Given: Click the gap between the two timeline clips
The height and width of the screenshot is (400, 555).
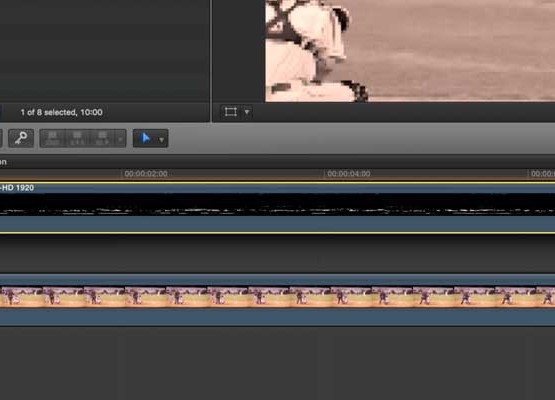Looking at the screenshot, I should (278, 253).
